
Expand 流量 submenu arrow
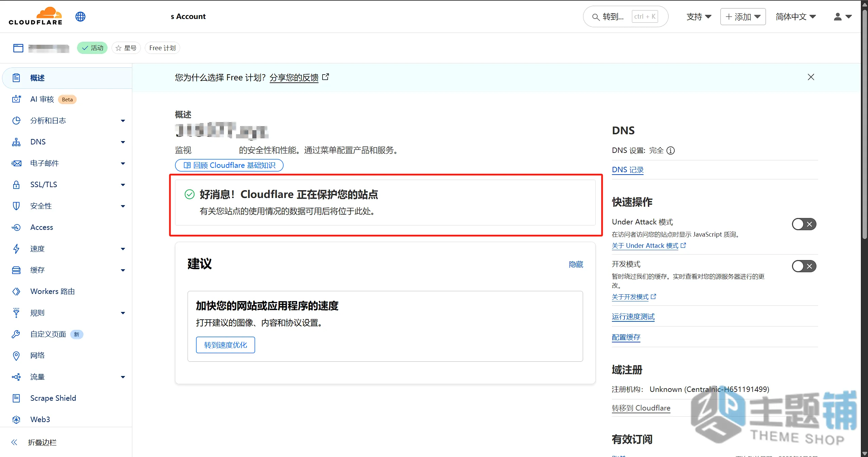coord(123,377)
